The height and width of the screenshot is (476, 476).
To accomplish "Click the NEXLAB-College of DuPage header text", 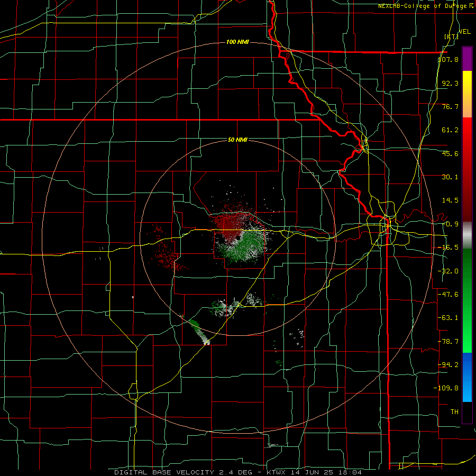I will [423, 6].
